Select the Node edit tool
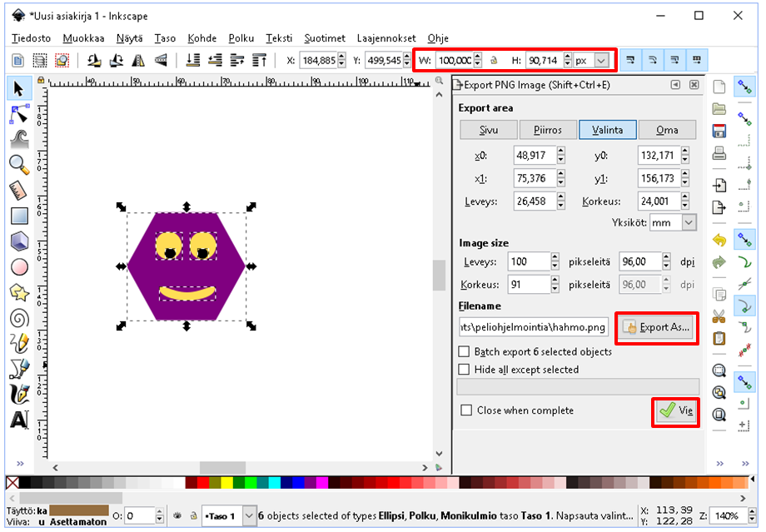Image resolution: width=766 pixels, height=532 pixels. click(18, 114)
